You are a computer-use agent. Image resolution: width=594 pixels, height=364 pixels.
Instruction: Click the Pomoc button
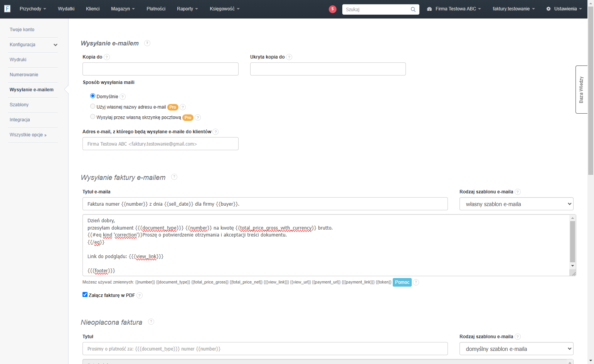402,282
